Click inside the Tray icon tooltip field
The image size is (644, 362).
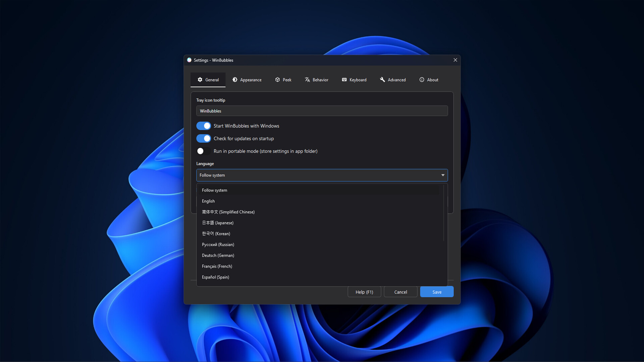(322, 111)
